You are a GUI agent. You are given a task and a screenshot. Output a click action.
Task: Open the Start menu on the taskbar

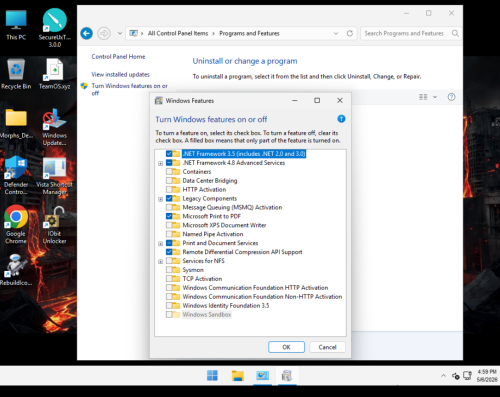tap(212, 375)
